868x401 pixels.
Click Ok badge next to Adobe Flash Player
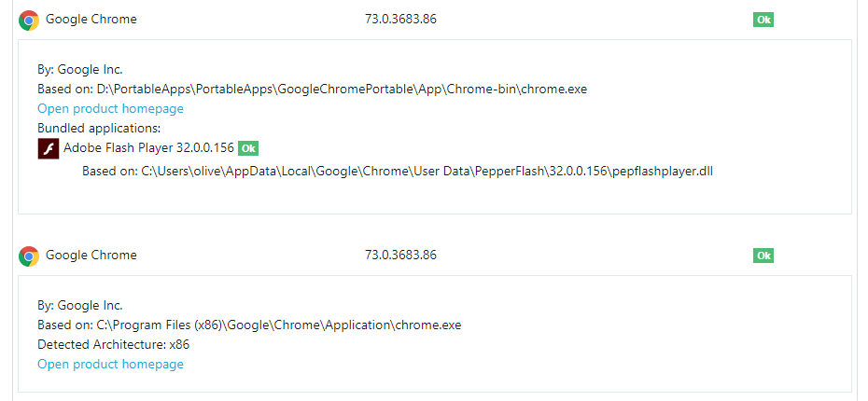tap(248, 148)
